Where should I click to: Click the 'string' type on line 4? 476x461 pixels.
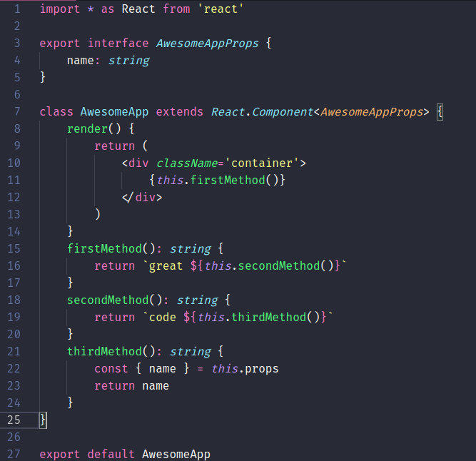click(x=129, y=61)
